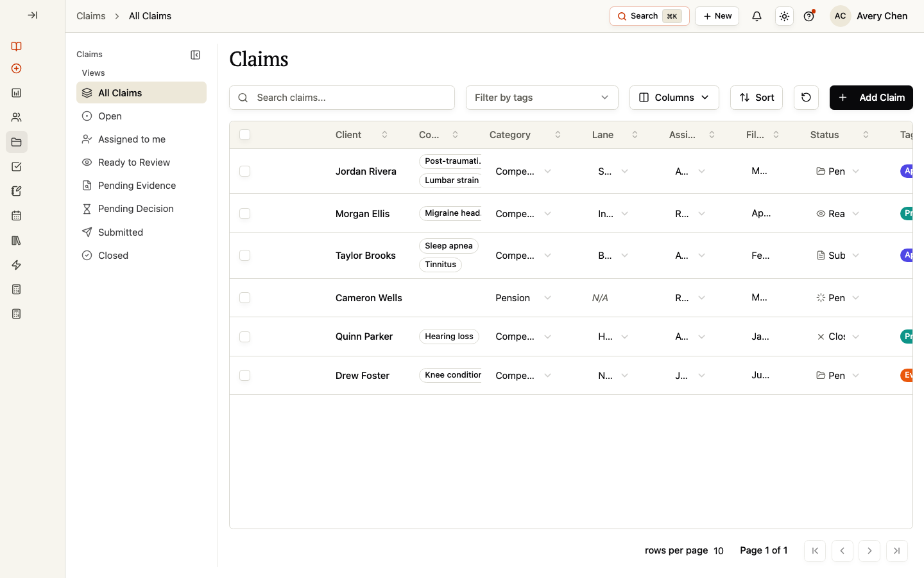Collapse the Claims views panel
The image size is (924, 578).
click(196, 55)
